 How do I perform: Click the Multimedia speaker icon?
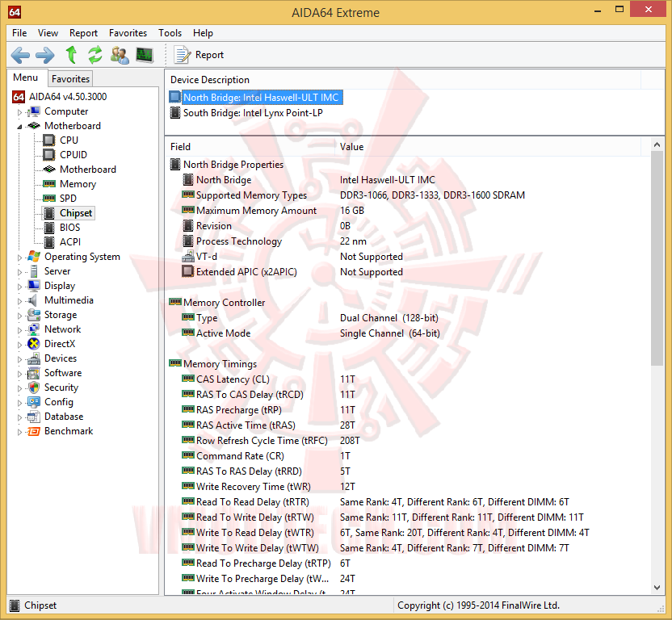tap(32, 300)
